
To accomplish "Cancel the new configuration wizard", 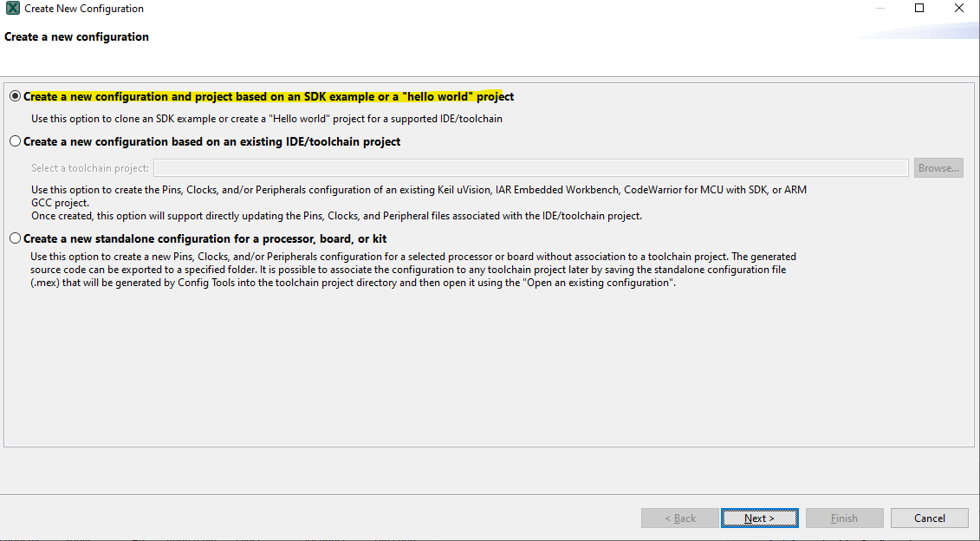I will tap(930, 518).
